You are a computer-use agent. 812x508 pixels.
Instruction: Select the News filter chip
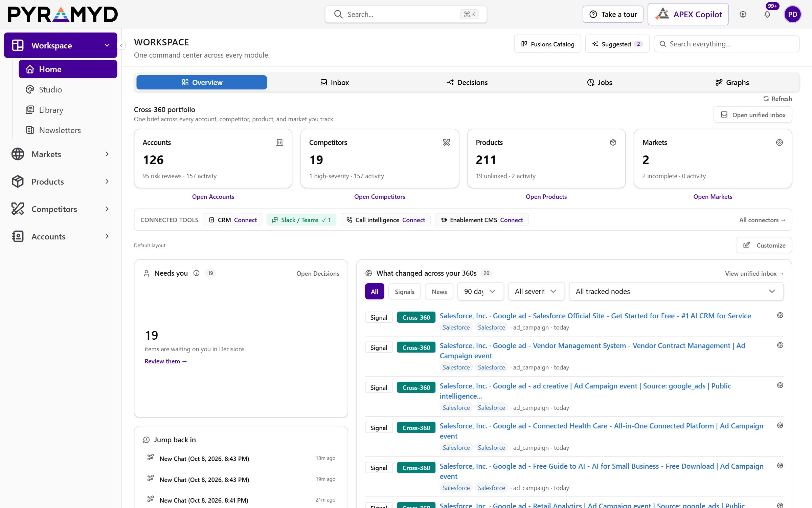coord(439,292)
